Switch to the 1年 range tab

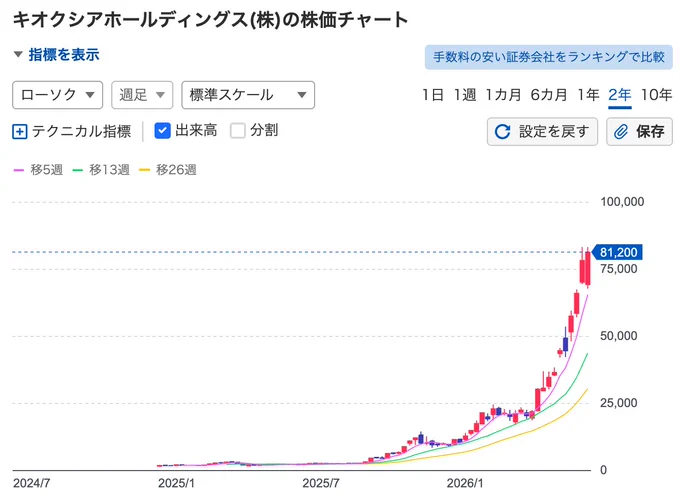588,95
